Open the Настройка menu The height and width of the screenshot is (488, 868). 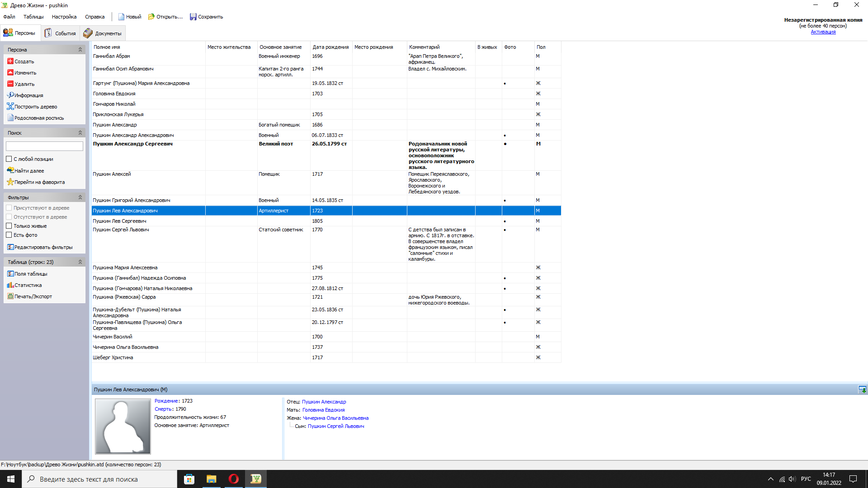pos(64,17)
